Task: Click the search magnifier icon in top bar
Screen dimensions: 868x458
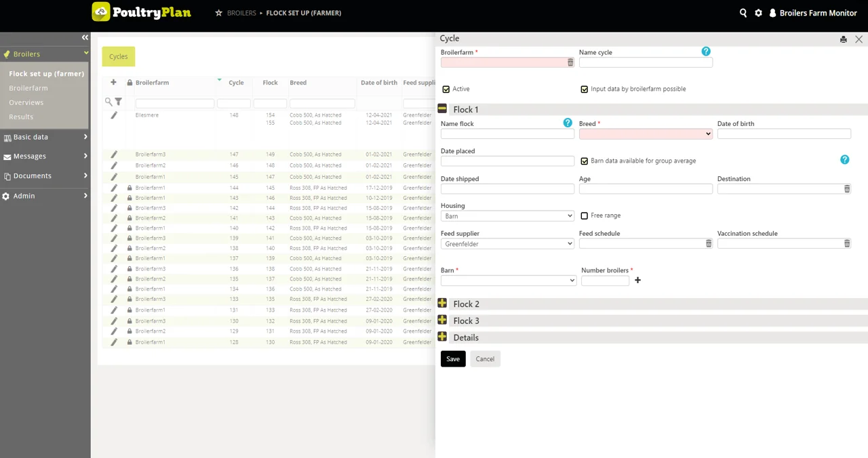Action: point(743,13)
